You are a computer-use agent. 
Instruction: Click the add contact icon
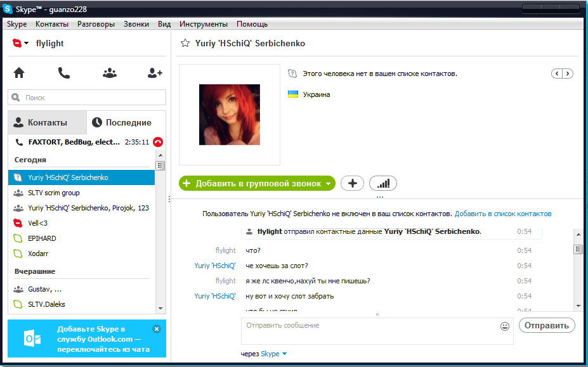pos(155,73)
